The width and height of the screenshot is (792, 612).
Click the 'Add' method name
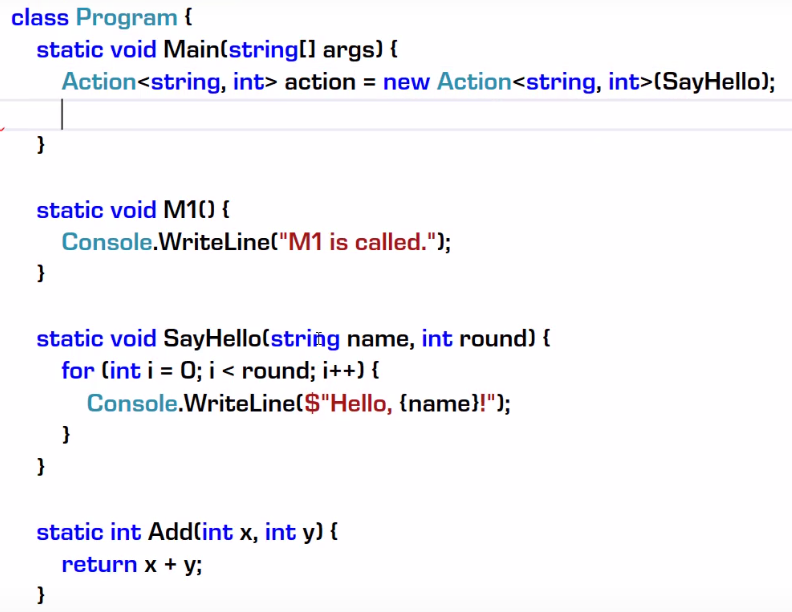click(171, 532)
